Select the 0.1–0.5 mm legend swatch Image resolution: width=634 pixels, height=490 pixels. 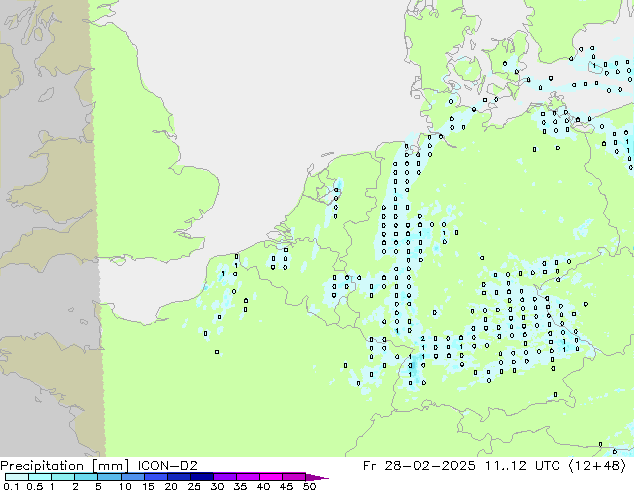click(x=17, y=477)
